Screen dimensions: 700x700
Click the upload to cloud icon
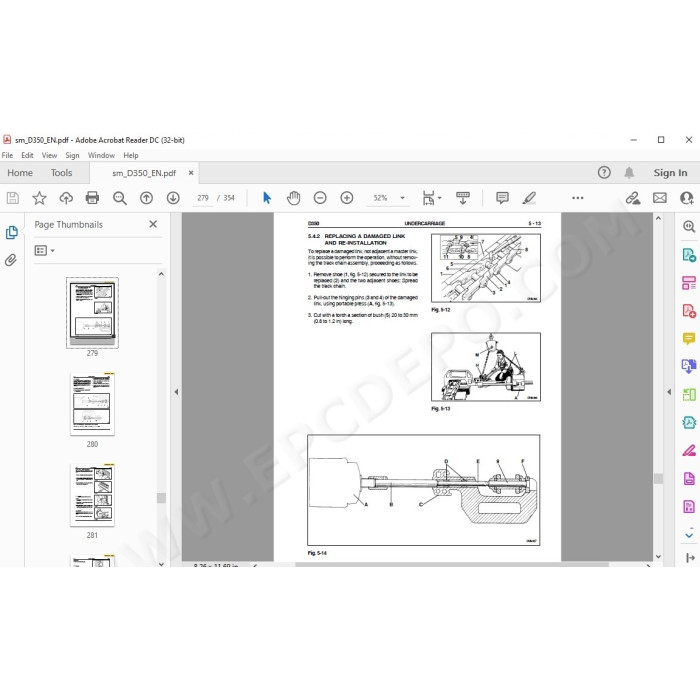(66, 198)
